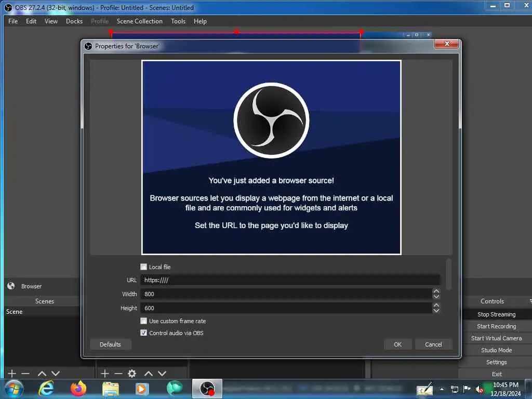The width and height of the screenshot is (532, 399).
Task: Click the Scenes dock header
Action: [x=44, y=301]
